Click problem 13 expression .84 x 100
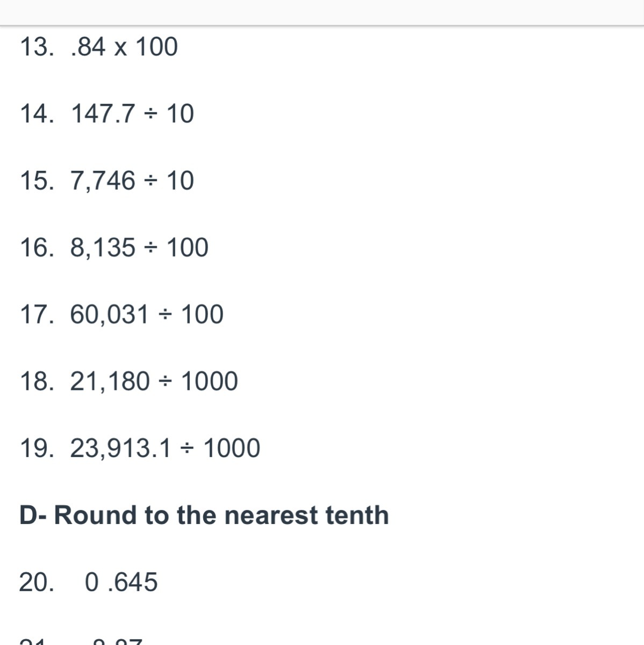 pos(124,47)
